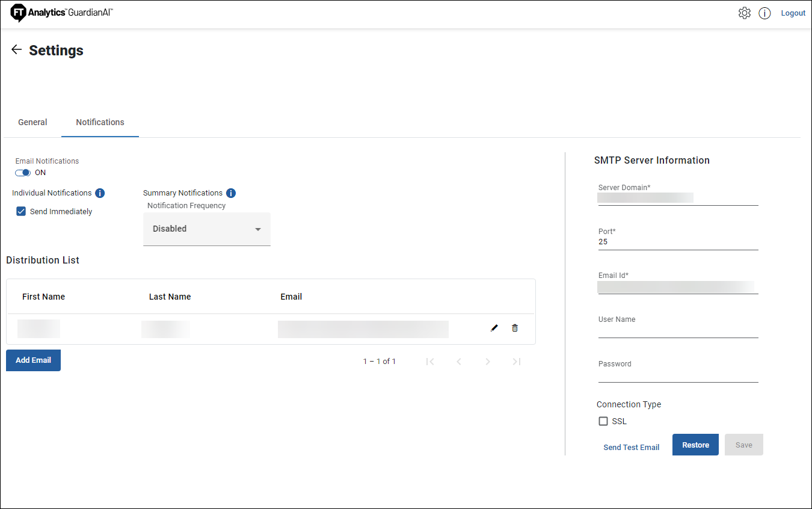
Task: Switch to the General tab
Action: (x=32, y=122)
